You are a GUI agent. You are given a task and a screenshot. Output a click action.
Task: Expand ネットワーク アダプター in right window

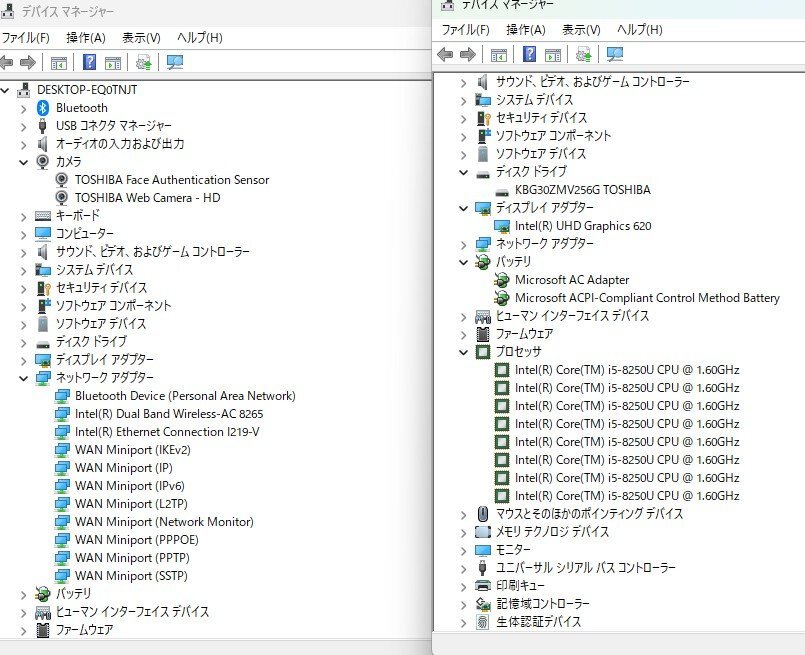[x=464, y=245]
